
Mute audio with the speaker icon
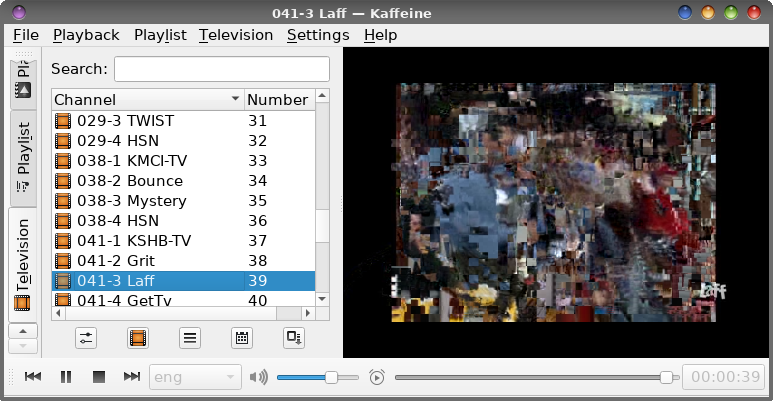tap(258, 377)
